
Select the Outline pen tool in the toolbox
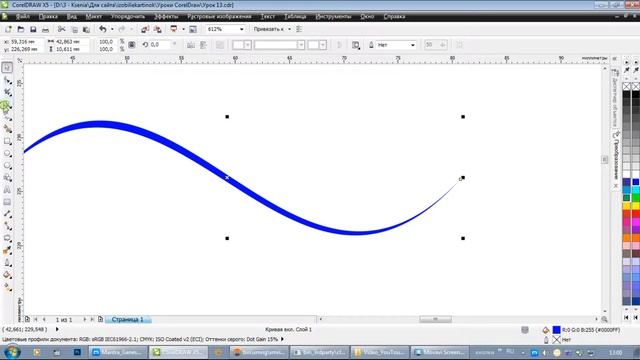[7, 263]
